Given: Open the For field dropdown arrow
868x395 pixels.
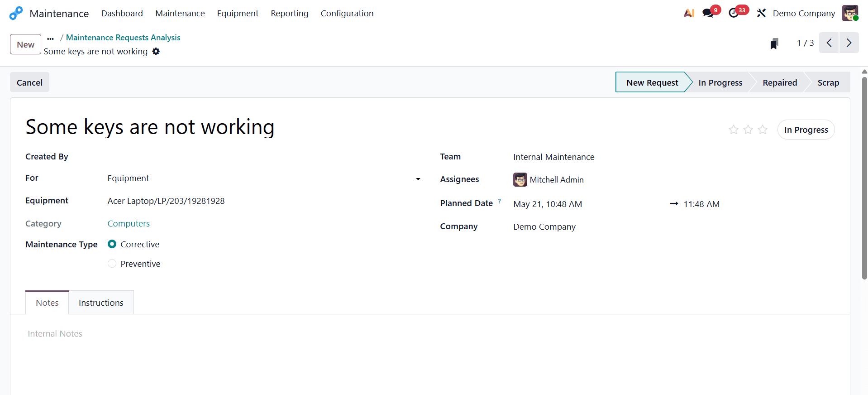Looking at the screenshot, I should pos(418,179).
